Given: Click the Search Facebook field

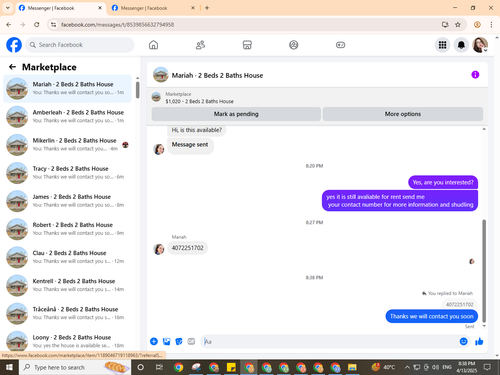Looking at the screenshot, I should point(80,45).
